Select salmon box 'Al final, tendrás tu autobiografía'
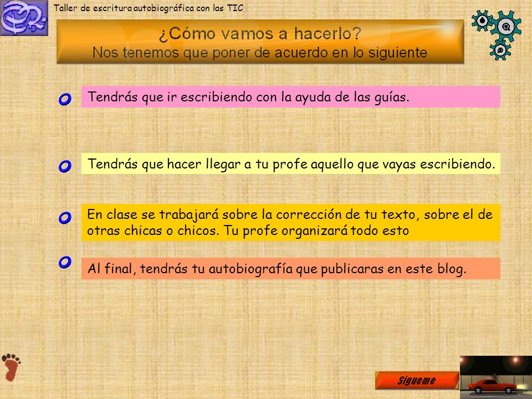 point(291,268)
